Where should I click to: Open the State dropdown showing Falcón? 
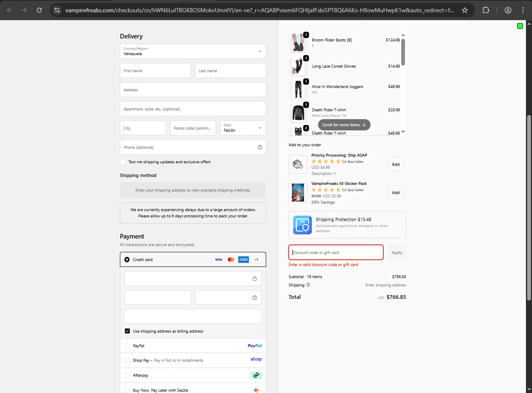pos(243,128)
